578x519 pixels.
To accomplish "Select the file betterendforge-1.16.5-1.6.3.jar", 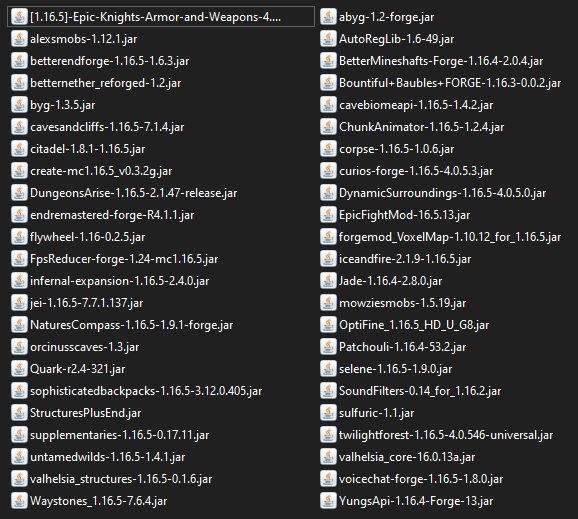I will click(x=109, y=61).
